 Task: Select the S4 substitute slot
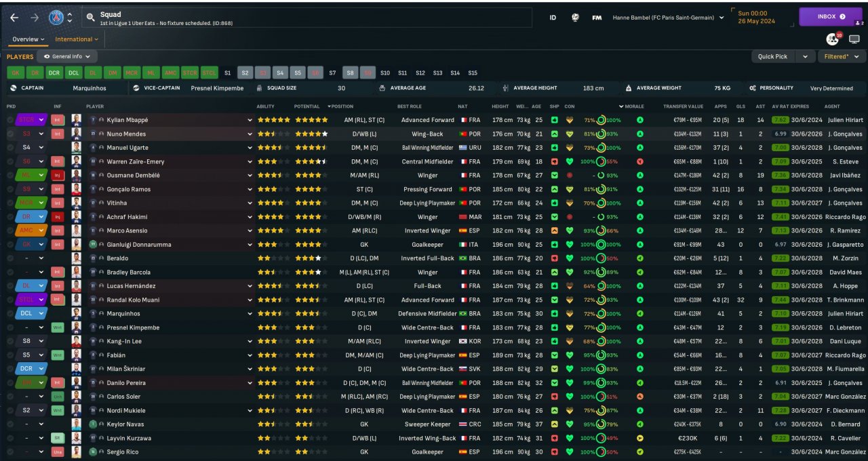280,73
